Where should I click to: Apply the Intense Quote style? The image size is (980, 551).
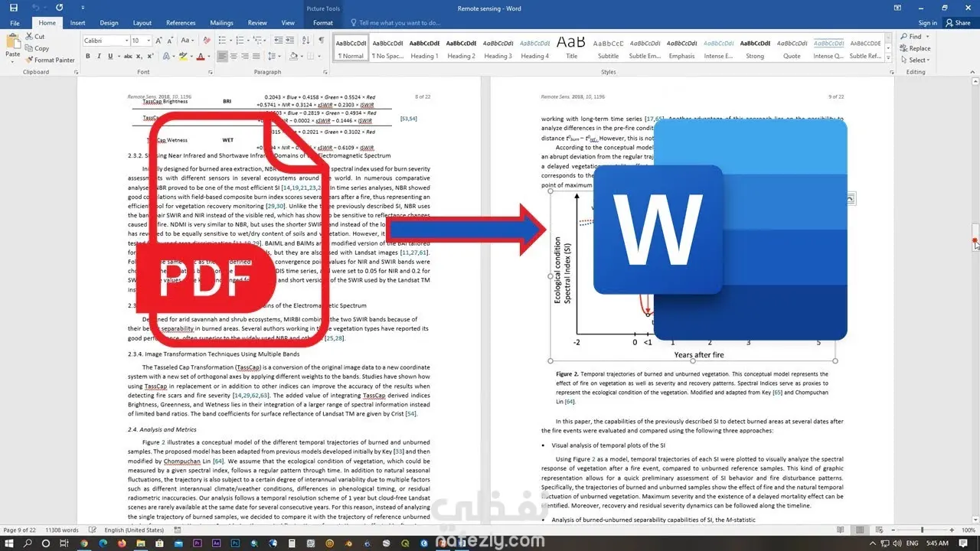(x=829, y=48)
